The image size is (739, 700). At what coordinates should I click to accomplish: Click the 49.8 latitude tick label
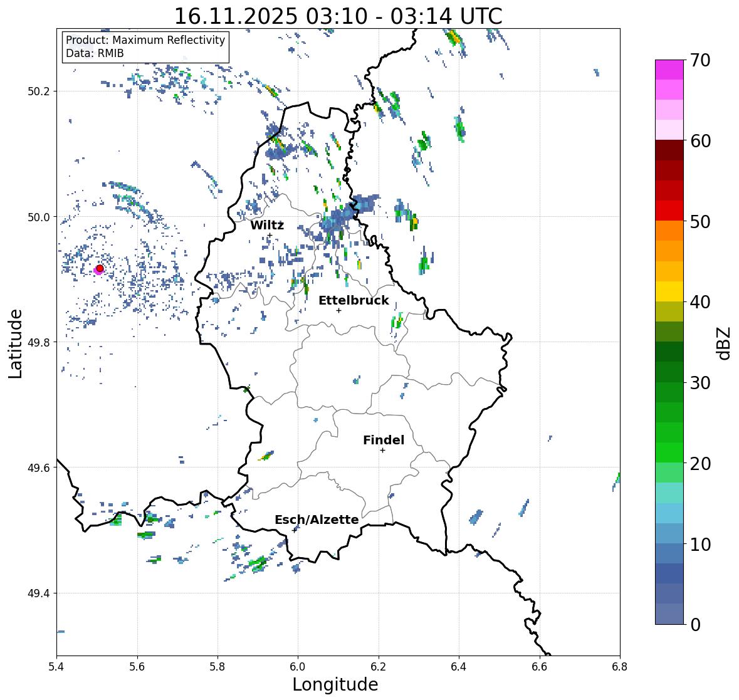pos(39,342)
